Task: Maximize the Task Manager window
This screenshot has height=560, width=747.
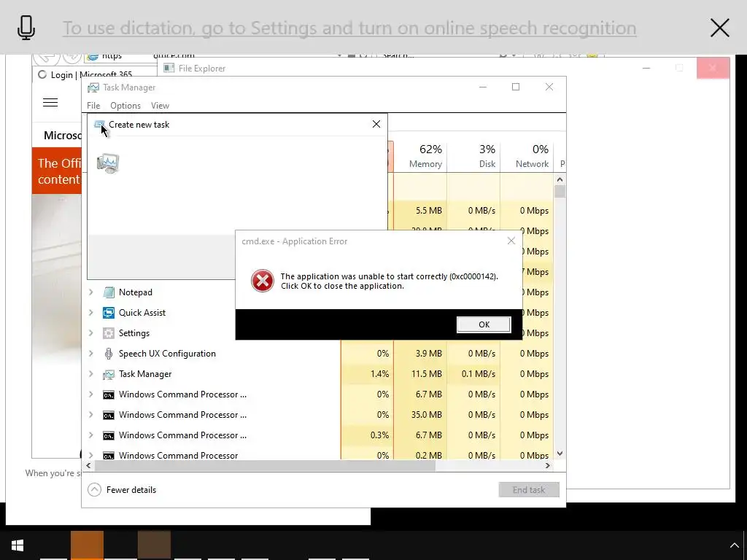Action: (516, 87)
